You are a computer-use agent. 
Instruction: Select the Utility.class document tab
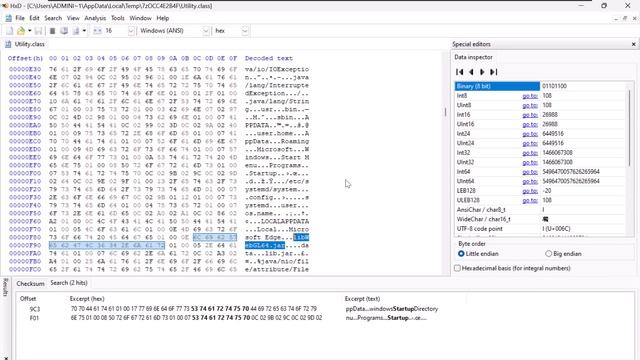click(x=25, y=44)
